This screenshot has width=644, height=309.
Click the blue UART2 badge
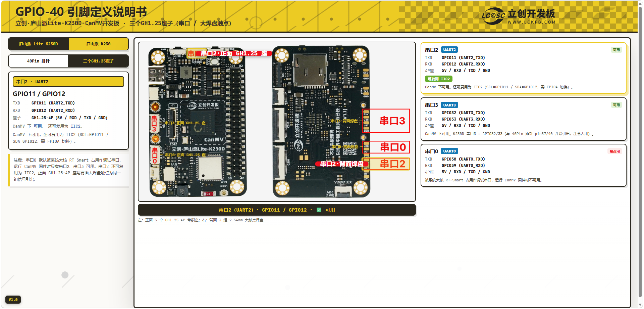click(x=449, y=50)
